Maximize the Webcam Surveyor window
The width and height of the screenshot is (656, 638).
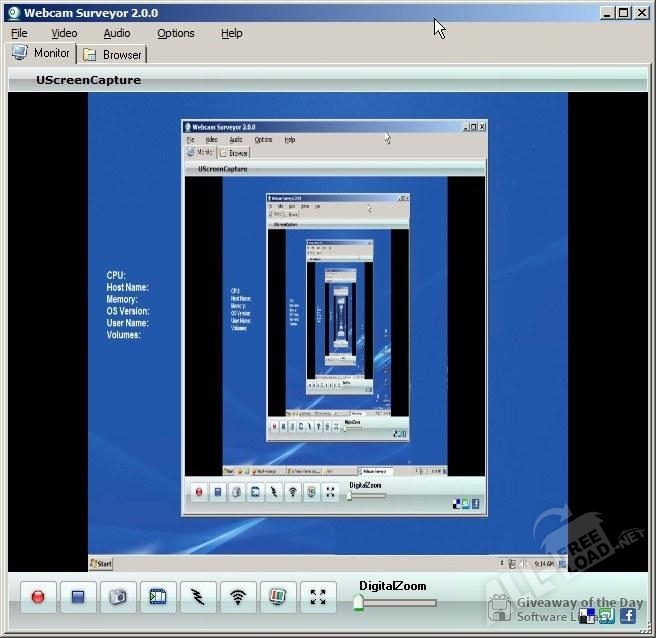[x=624, y=13]
